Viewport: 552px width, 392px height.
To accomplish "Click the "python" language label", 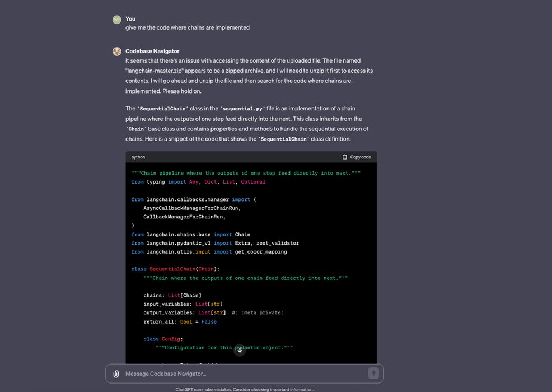I will point(138,157).
